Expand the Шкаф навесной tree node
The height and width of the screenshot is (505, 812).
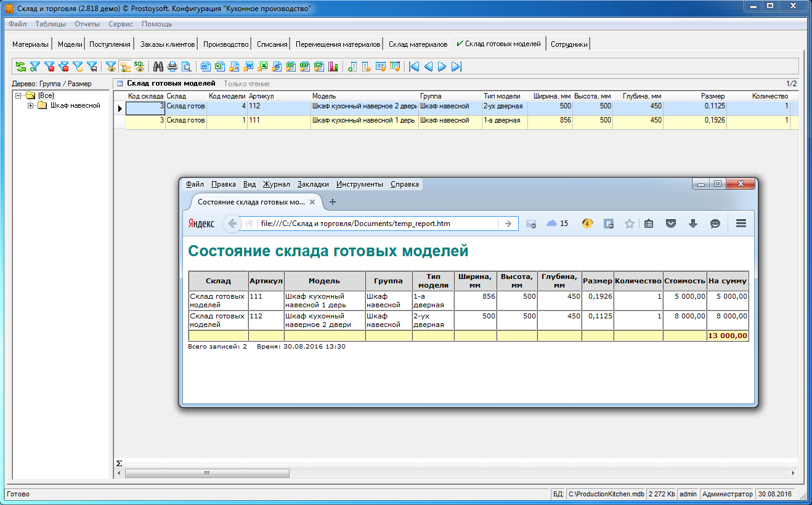coord(31,105)
